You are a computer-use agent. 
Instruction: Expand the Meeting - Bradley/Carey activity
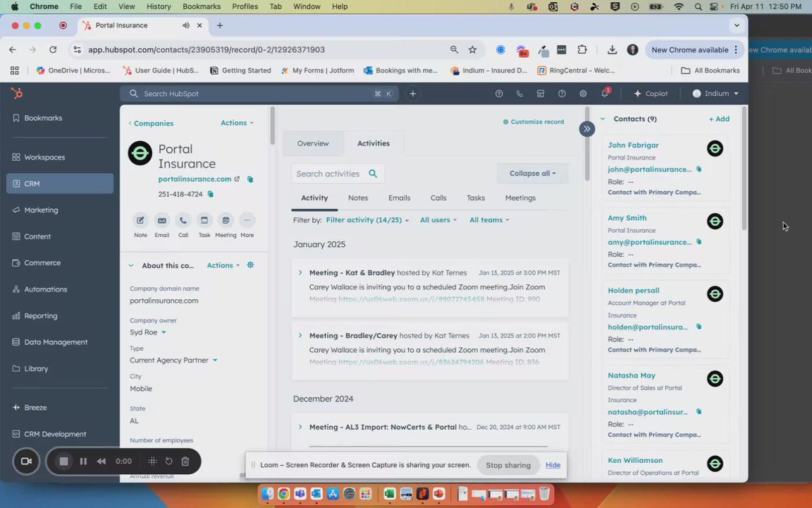[x=300, y=335]
